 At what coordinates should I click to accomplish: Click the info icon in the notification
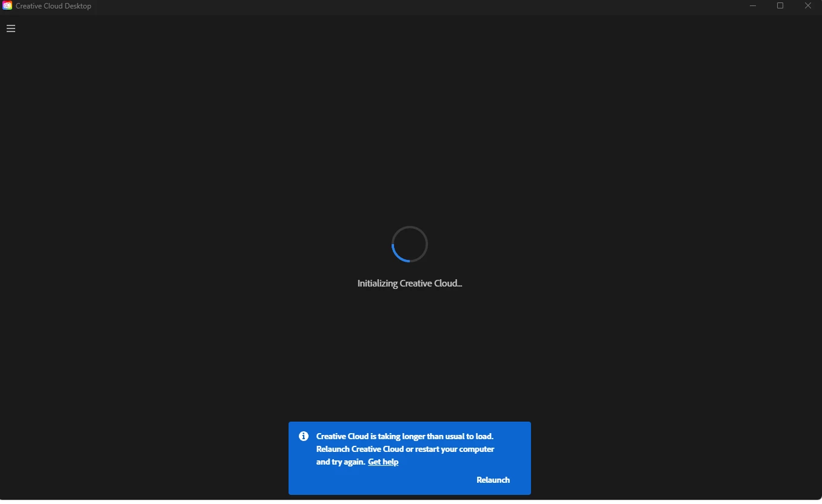coord(304,436)
